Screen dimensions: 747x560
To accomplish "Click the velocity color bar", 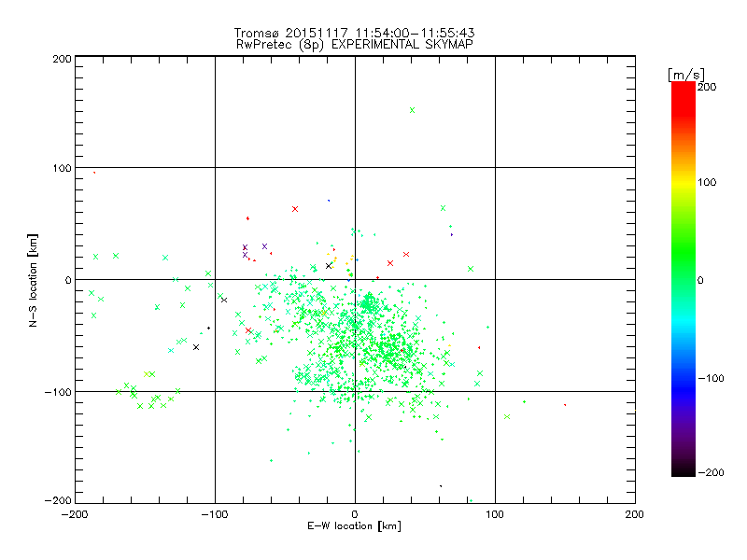I will click(684, 279).
